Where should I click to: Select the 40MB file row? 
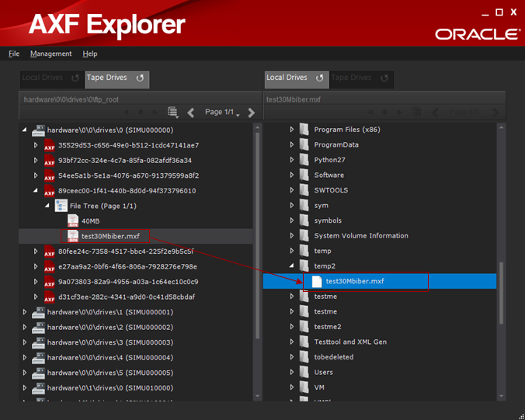(x=136, y=221)
